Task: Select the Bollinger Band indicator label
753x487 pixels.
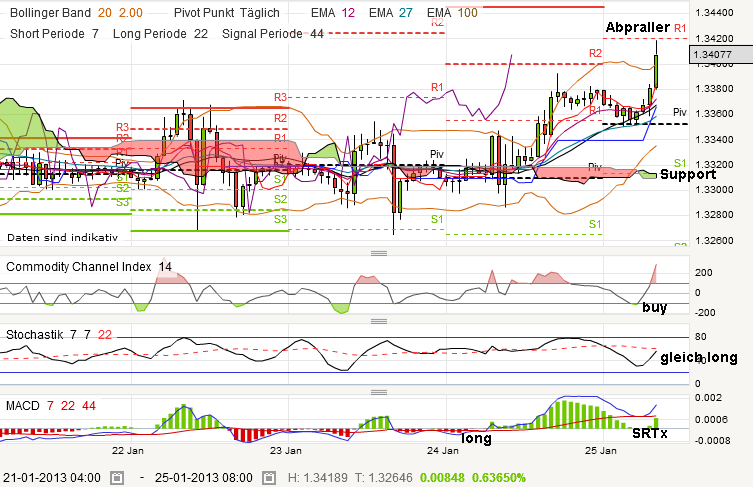Action: click(50, 12)
